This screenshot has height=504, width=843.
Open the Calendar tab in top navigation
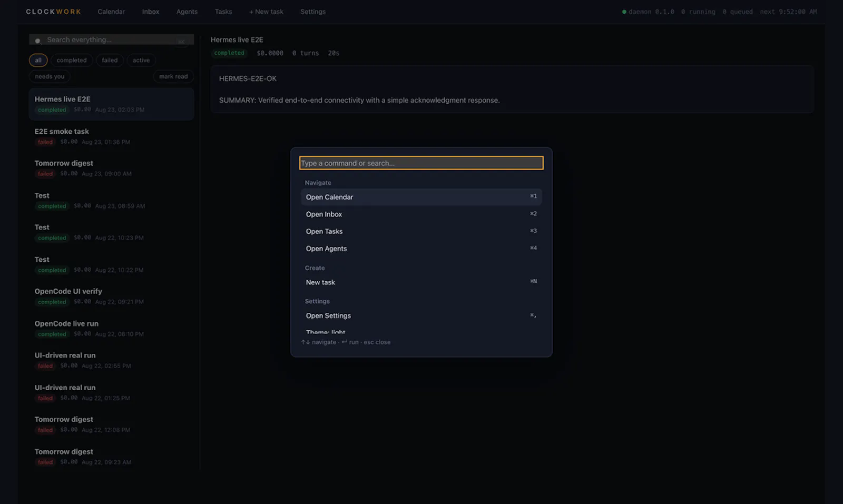click(x=111, y=12)
